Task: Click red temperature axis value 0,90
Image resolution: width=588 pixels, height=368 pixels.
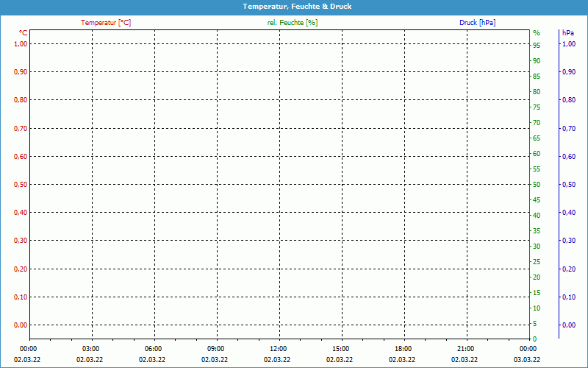Action: pyautogui.click(x=21, y=71)
